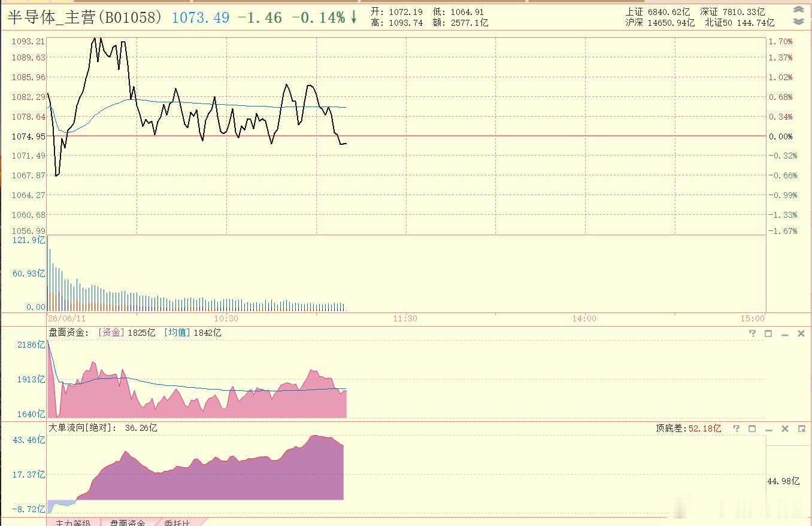The image size is (812, 526).
Task: Click the green down arrow after -0.14%
Action: [x=354, y=17]
